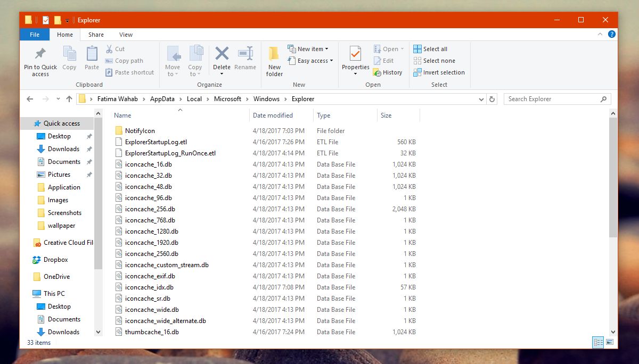Open the Help question mark icon

coord(611,35)
